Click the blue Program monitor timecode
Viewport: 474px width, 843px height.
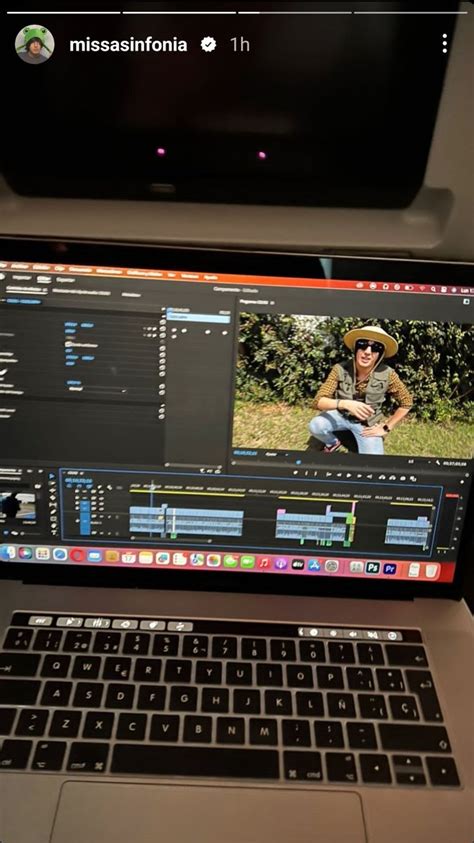(x=246, y=453)
